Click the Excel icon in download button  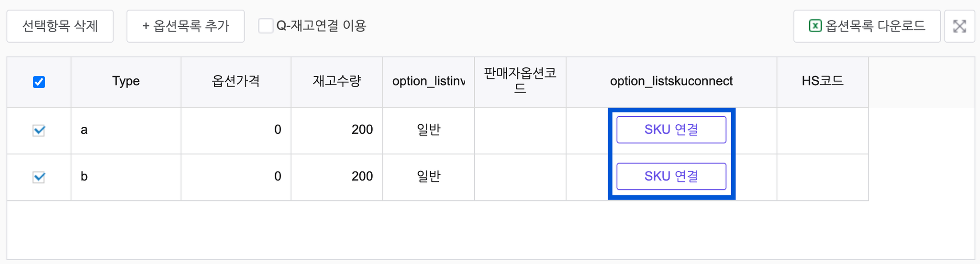point(815,26)
